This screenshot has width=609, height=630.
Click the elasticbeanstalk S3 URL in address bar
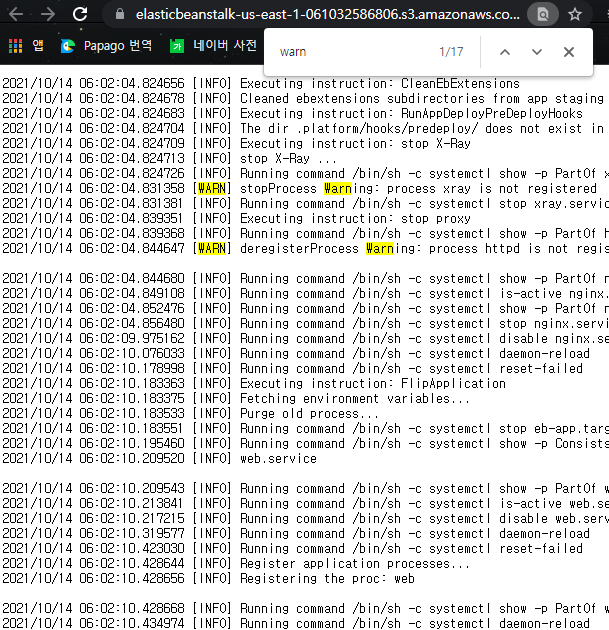point(327,14)
